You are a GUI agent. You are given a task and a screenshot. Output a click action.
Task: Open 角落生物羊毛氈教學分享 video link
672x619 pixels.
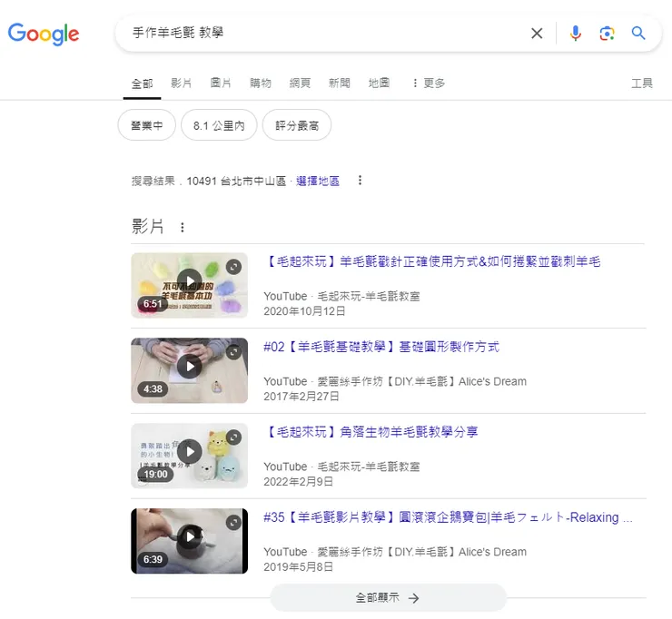tap(371, 432)
